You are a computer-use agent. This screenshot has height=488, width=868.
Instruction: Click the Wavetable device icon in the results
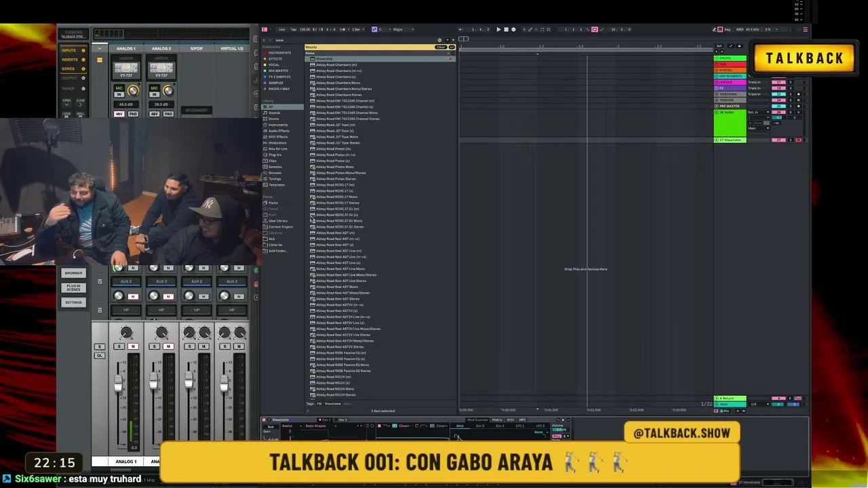(313, 59)
